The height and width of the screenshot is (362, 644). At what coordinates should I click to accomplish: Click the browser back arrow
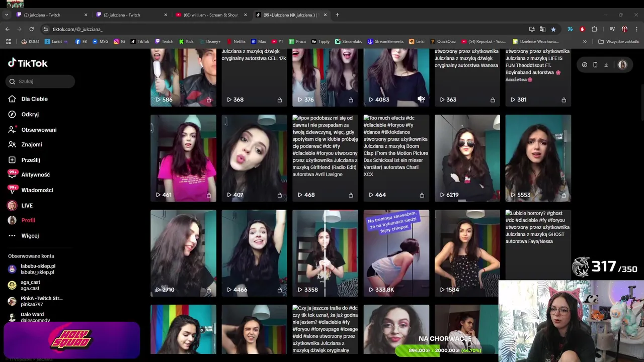tap(8, 29)
